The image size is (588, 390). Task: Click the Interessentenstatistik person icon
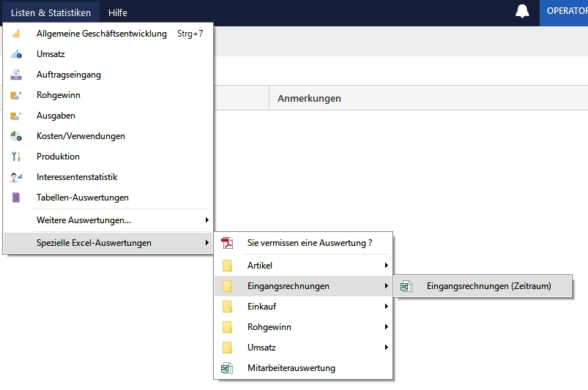click(x=16, y=177)
